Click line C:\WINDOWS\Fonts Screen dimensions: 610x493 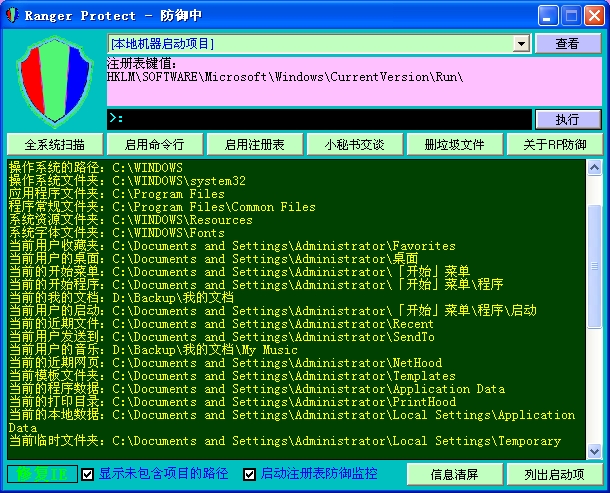pos(117,233)
